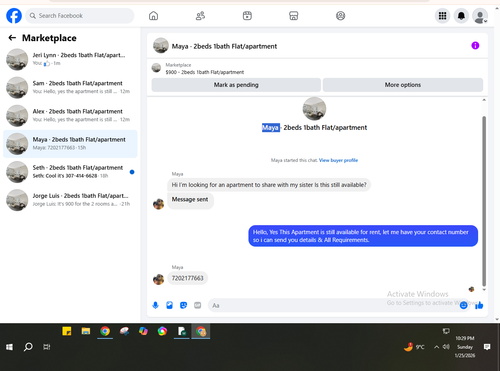Click the Aa message input field
This screenshot has width=500, height=371.
pos(333,305)
